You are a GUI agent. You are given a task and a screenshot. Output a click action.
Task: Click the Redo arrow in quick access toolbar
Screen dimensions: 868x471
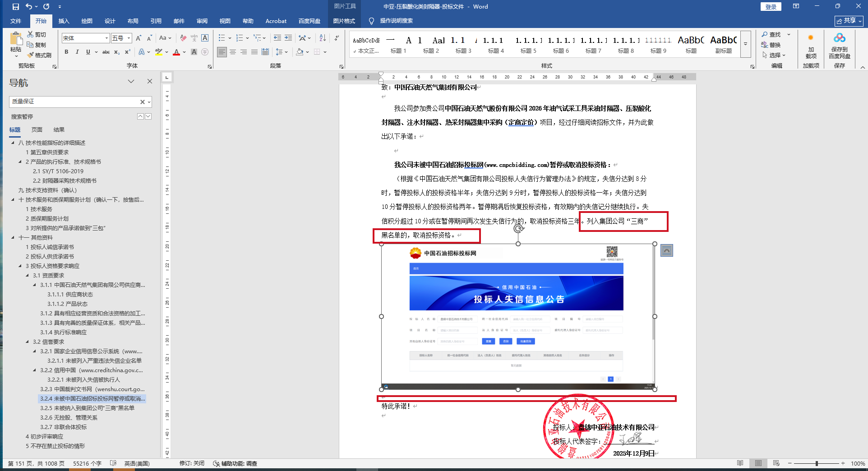tap(46, 7)
